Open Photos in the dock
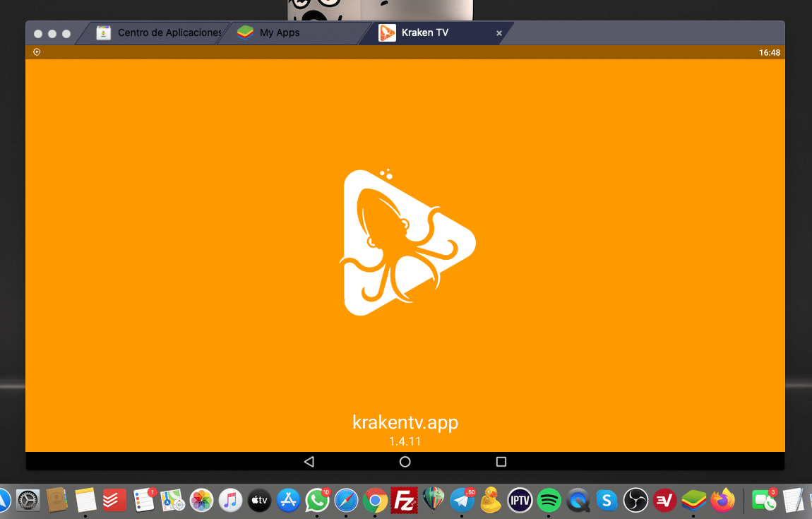 click(x=201, y=501)
